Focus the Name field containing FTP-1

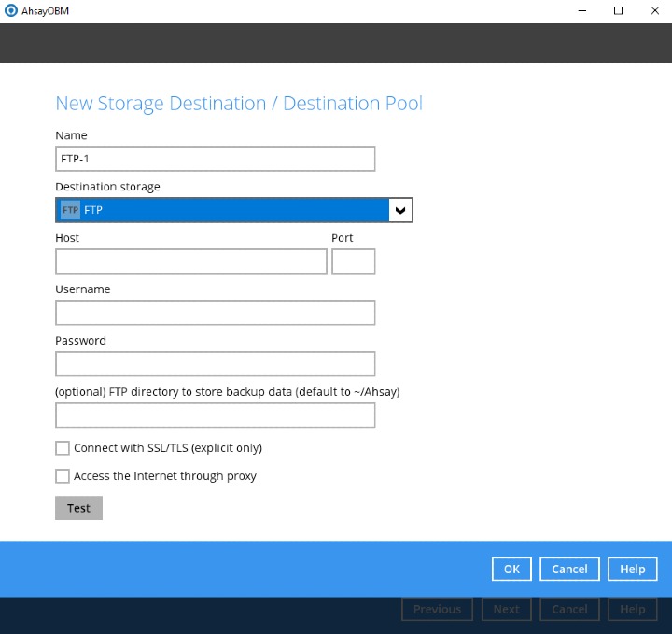coord(215,159)
